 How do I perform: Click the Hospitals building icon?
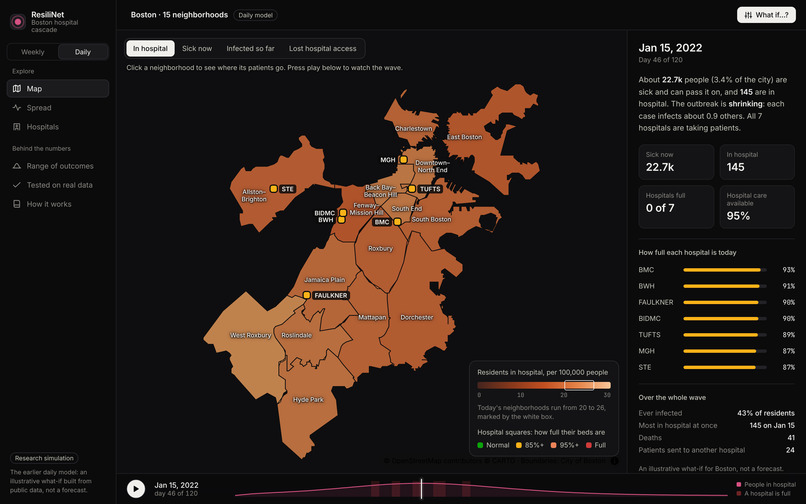pos(17,127)
